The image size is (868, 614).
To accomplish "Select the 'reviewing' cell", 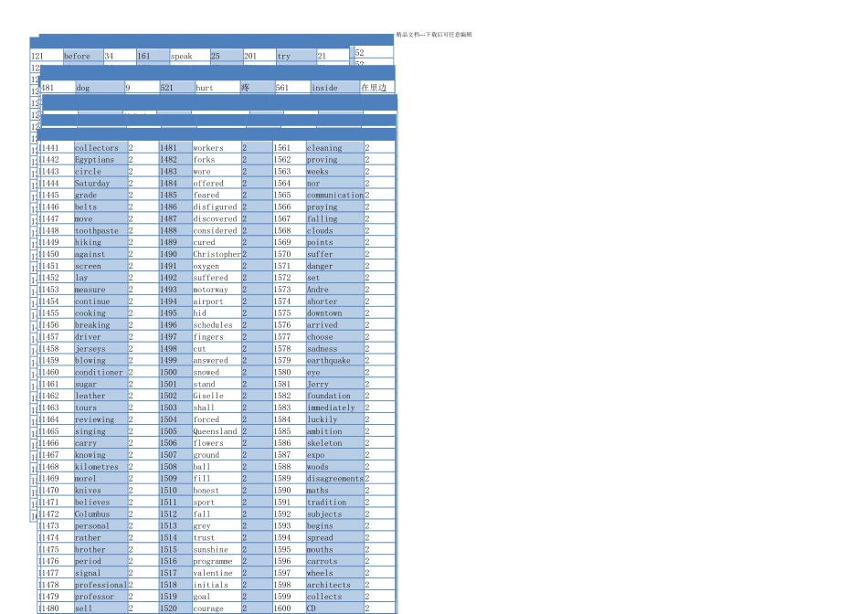I will click(101, 419).
